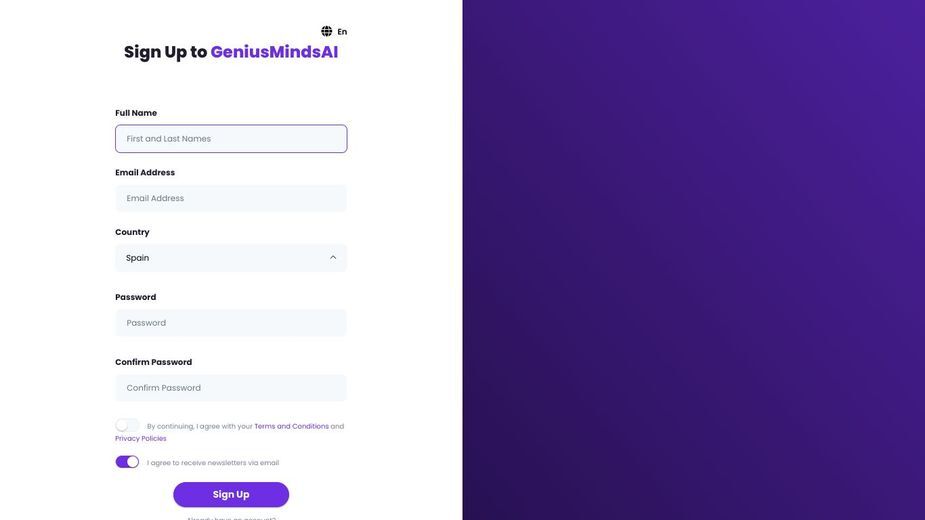The width and height of the screenshot is (925, 520).
Task: Open the Privacy Policies link
Action: [x=140, y=439]
